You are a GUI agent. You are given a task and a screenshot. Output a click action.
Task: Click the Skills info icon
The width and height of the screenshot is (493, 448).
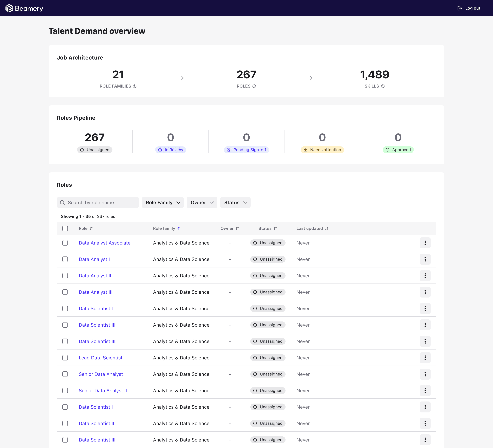(x=383, y=86)
